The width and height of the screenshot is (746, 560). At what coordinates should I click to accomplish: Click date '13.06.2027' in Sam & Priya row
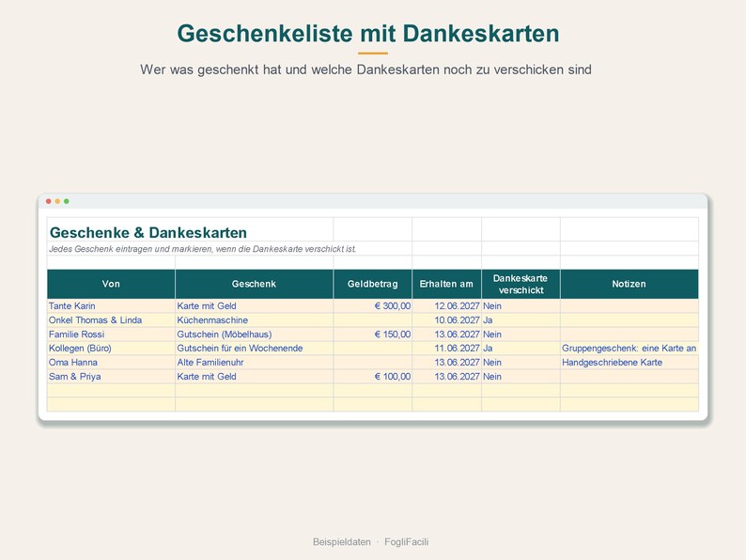(x=446, y=377)
